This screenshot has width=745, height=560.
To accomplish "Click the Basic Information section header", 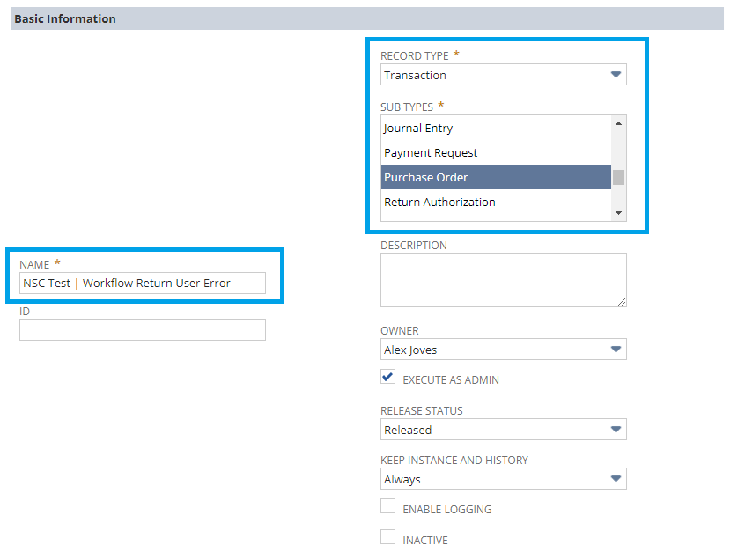I will (367, 18).
